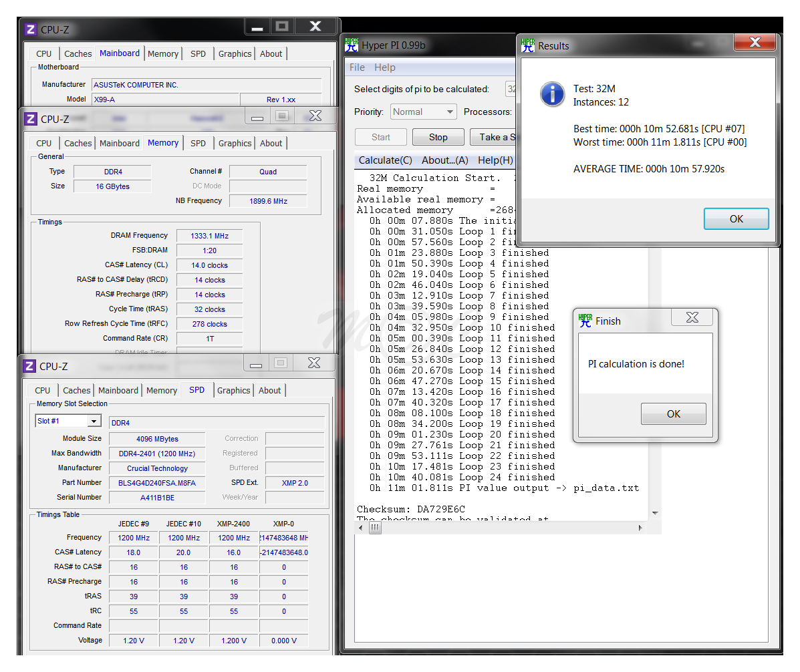Open About tab in SPD window

pyautogui.click(x=269, y=390)
